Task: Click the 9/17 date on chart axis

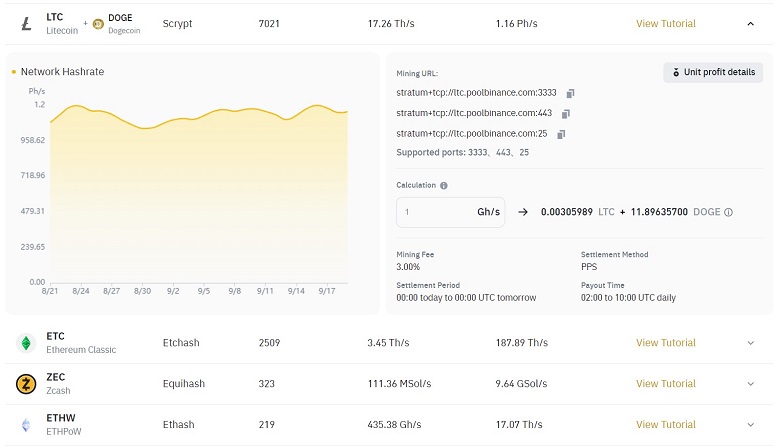Action: 327,291
